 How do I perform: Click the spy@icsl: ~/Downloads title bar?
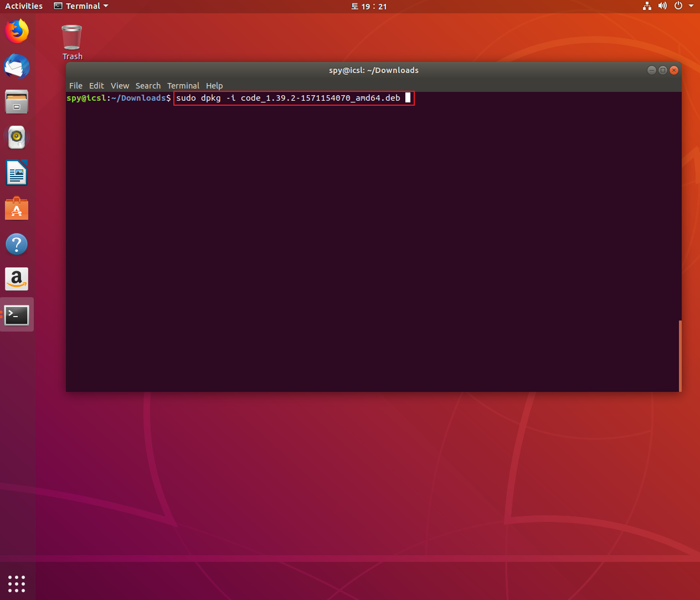point(374,70)
